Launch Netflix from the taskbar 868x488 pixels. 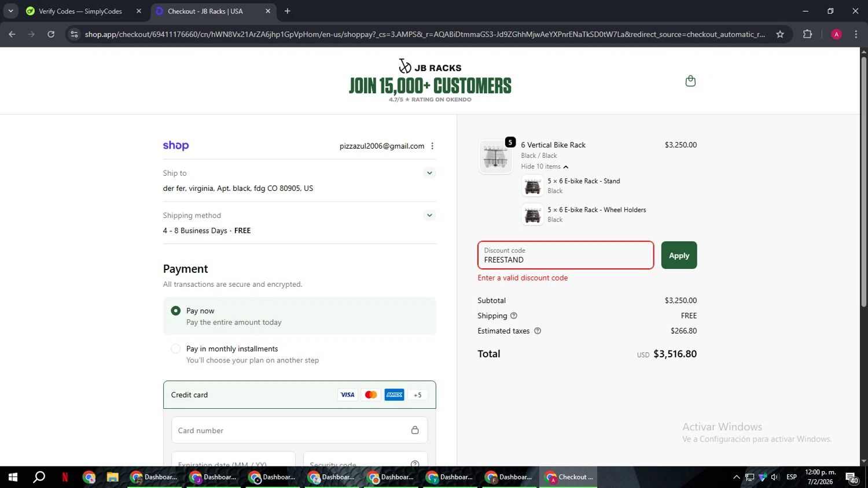(65, 477)
